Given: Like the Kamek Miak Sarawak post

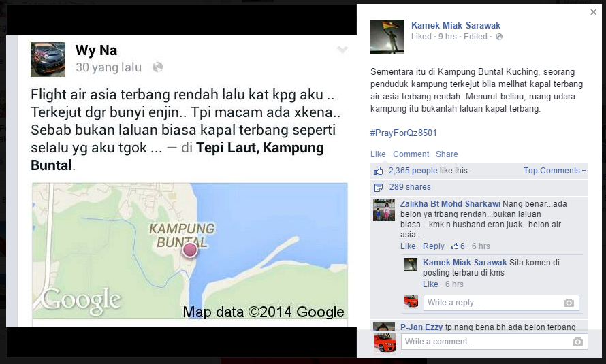Looking at the screenshot, I should 378,154.
